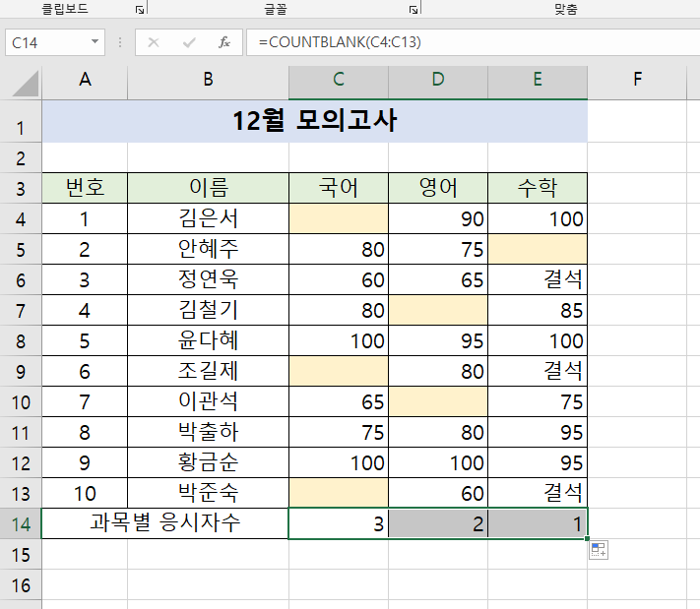Viewport: 700px width, 609px height.
Task: Select column B header
Action: (x=208, y=80)
